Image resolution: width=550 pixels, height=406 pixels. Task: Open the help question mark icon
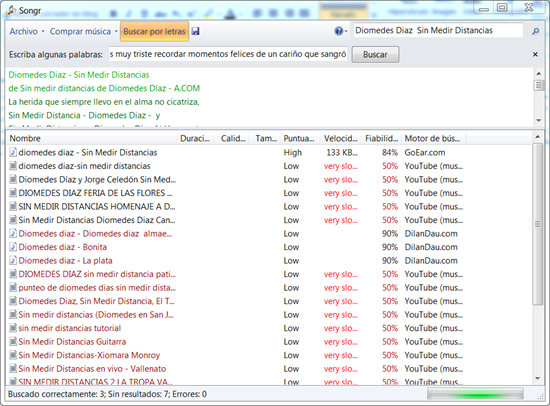[338, 31]
